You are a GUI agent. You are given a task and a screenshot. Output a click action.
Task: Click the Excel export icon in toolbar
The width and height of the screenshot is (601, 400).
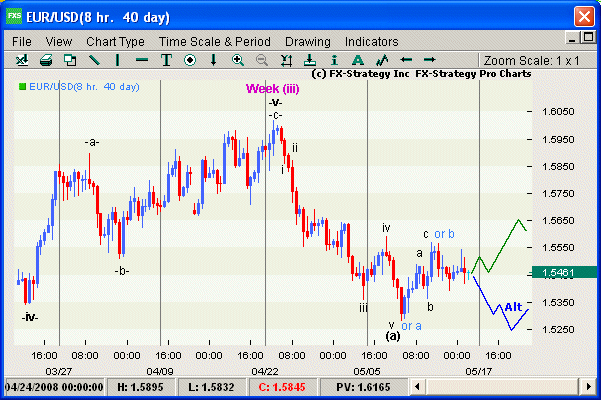(22, 60)
